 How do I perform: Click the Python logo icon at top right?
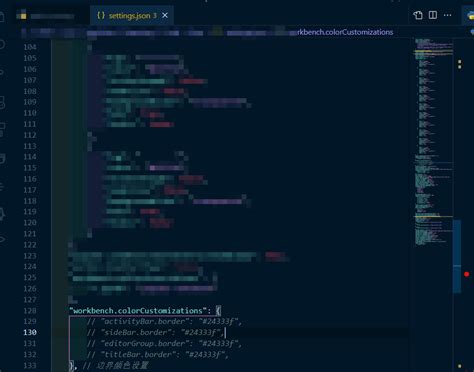point(470,15)
